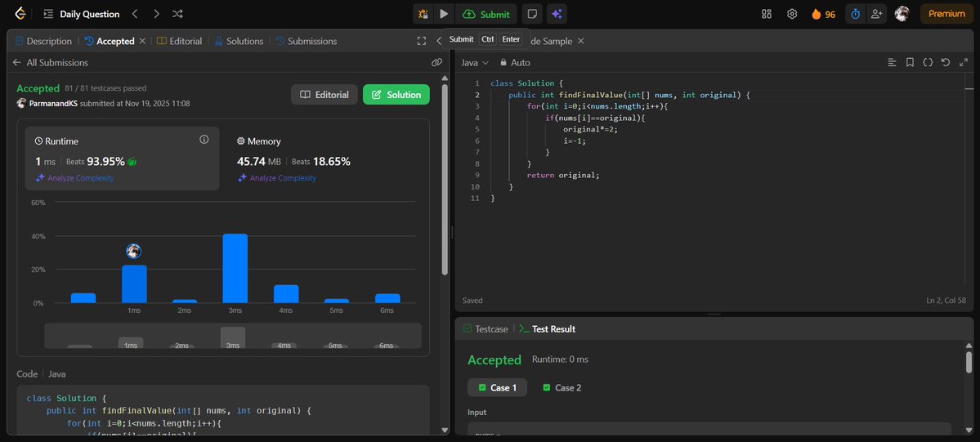Go to the previous question arrow

135,14
